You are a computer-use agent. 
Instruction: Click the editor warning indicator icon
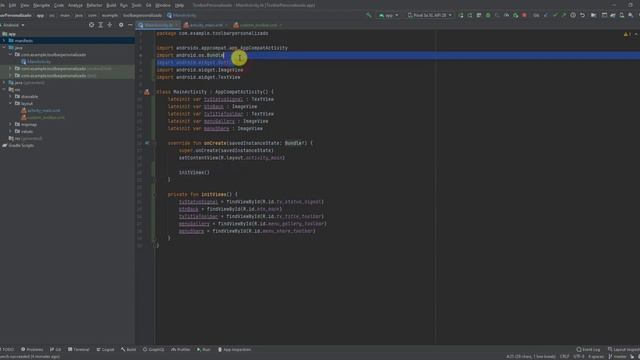627,34
